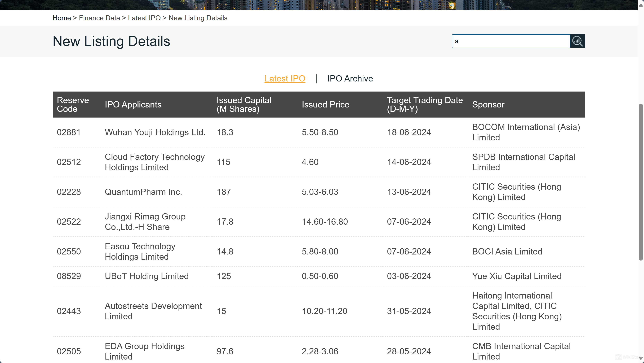Viewport: 644px width, 363px height.
Task: Click reserve code 02550
Action: tap(69, 251)
